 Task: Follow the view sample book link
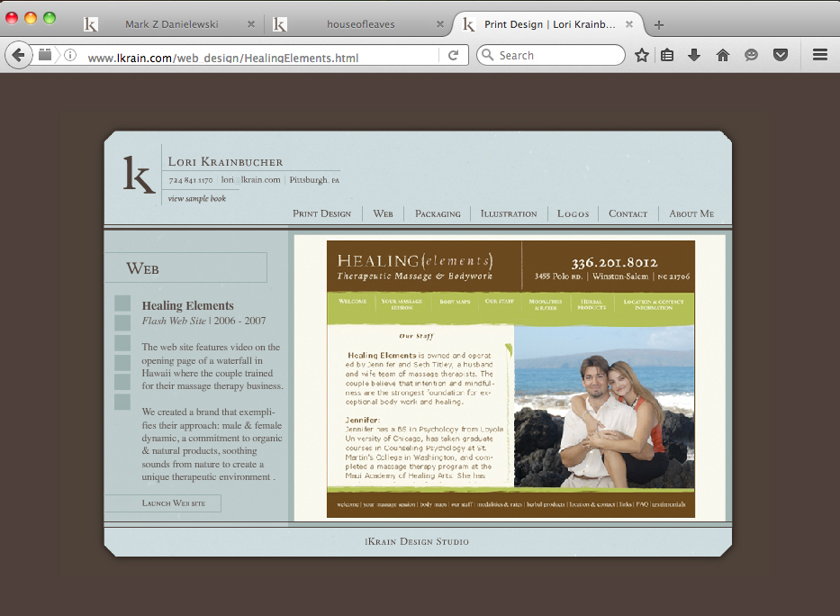click(x=196, y=198)
